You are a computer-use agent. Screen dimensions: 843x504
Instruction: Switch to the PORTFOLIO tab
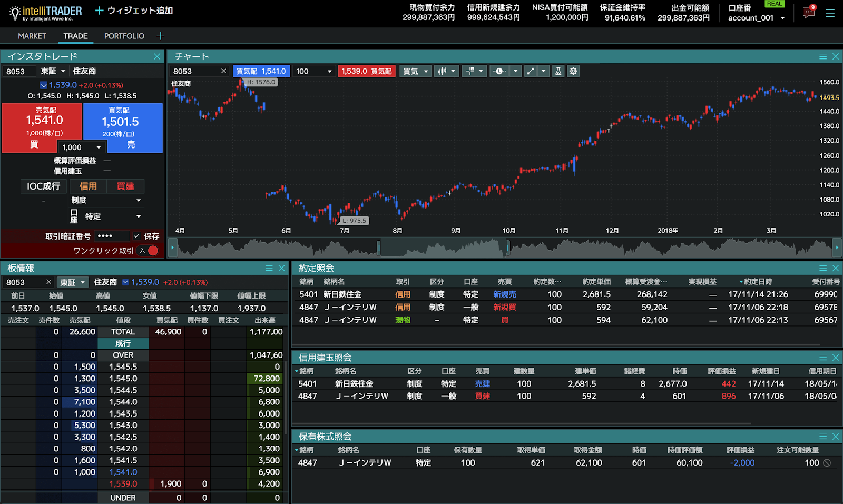[124, 36]
